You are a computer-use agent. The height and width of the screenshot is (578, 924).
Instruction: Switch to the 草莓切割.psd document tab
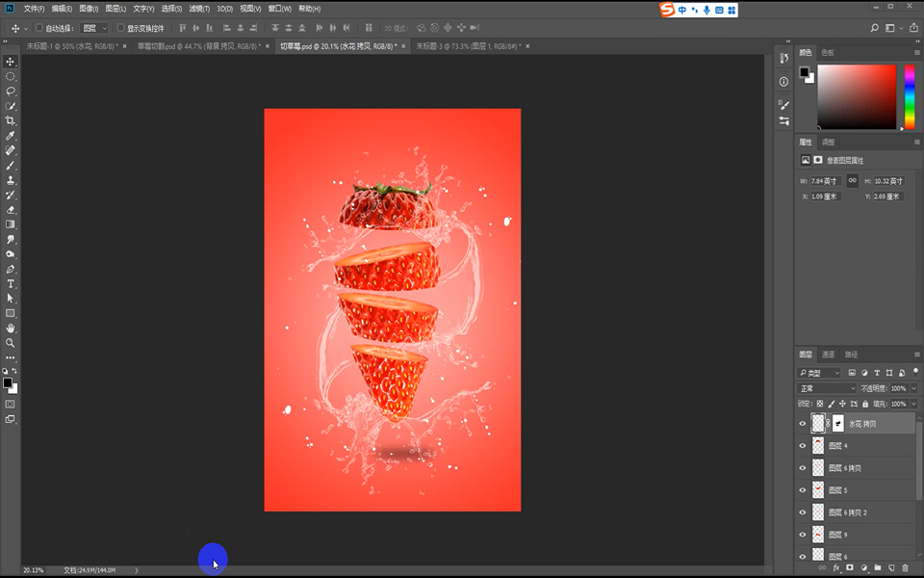click(x=194, y=45)
